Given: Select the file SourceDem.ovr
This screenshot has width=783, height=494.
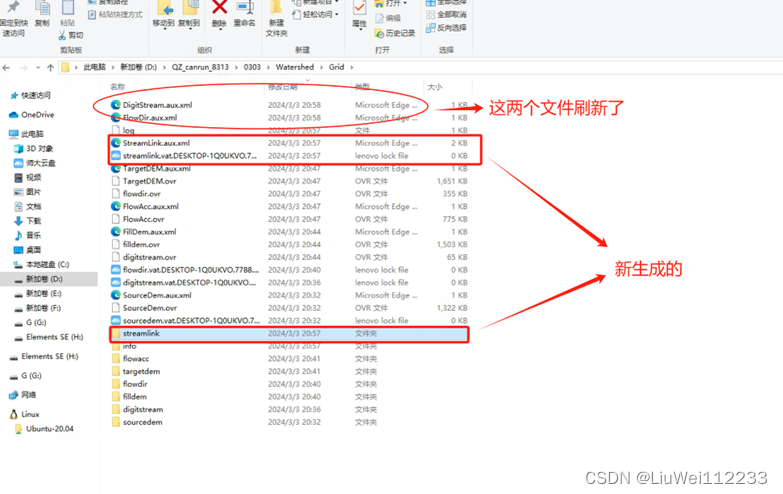Looking at the screenshot, I should 150,308.
